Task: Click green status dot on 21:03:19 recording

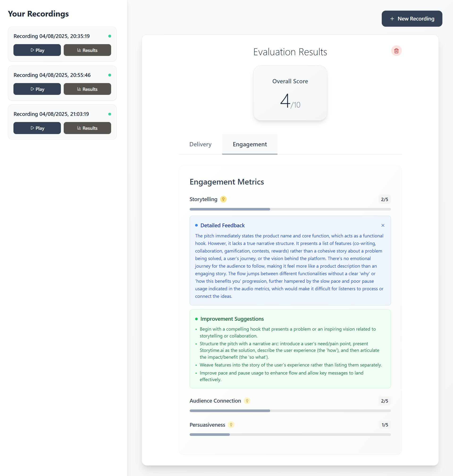Action: (110, 114)
